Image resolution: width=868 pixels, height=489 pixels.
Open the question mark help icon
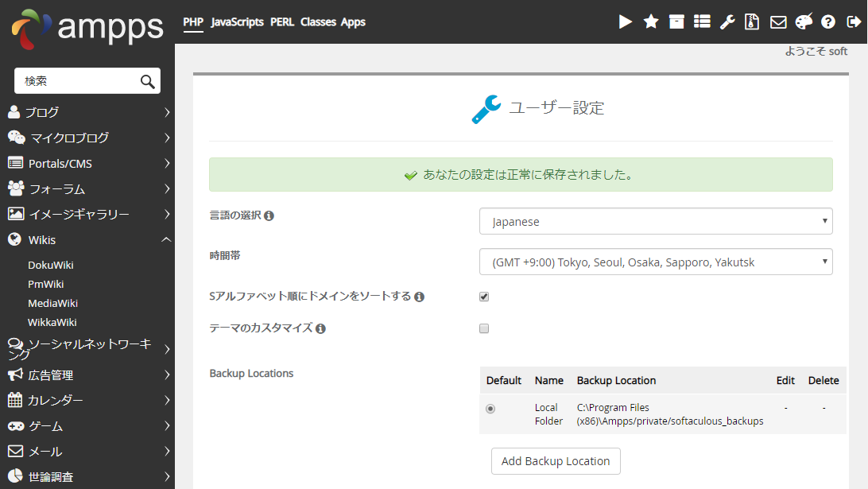828,22
